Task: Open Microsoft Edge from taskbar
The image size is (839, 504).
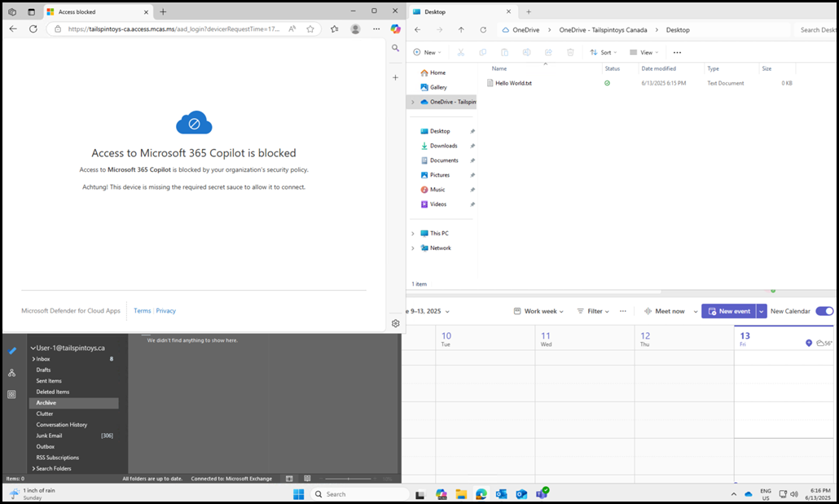Action: 481,494
